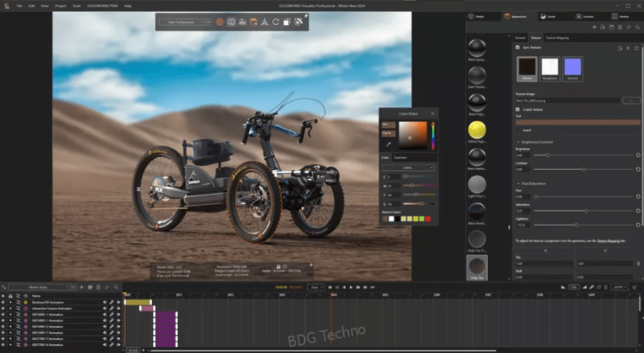
Task: Open the Tools menu
Action: [x=77, y=6]
